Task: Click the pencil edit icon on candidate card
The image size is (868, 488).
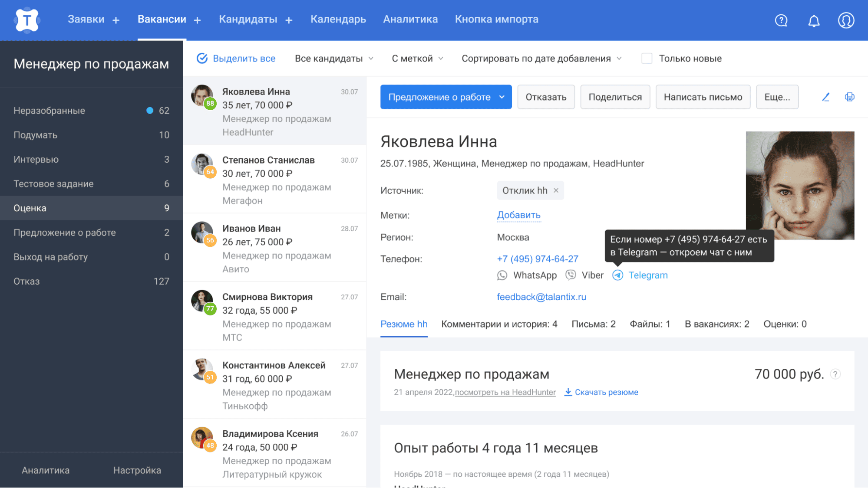Action: pos(825,97)
